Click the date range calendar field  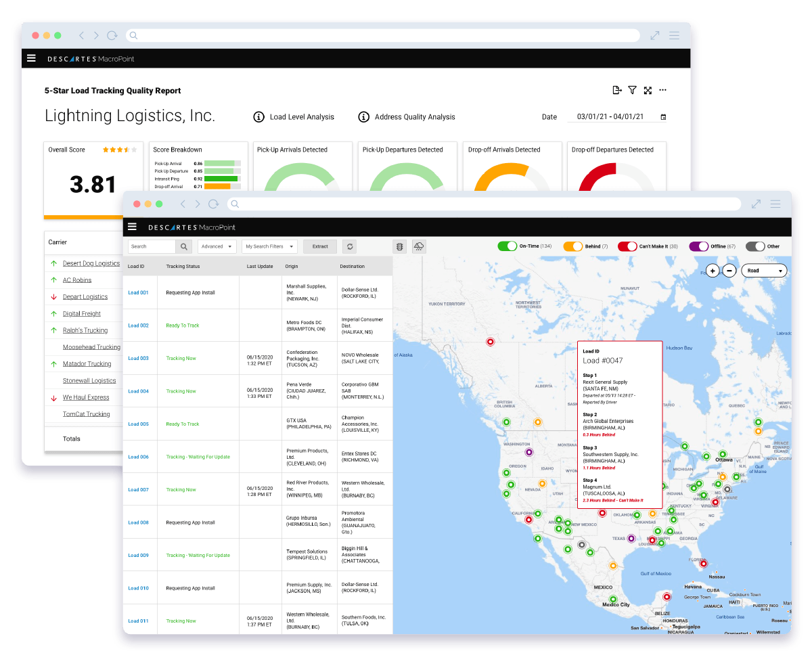click(616, 117)
